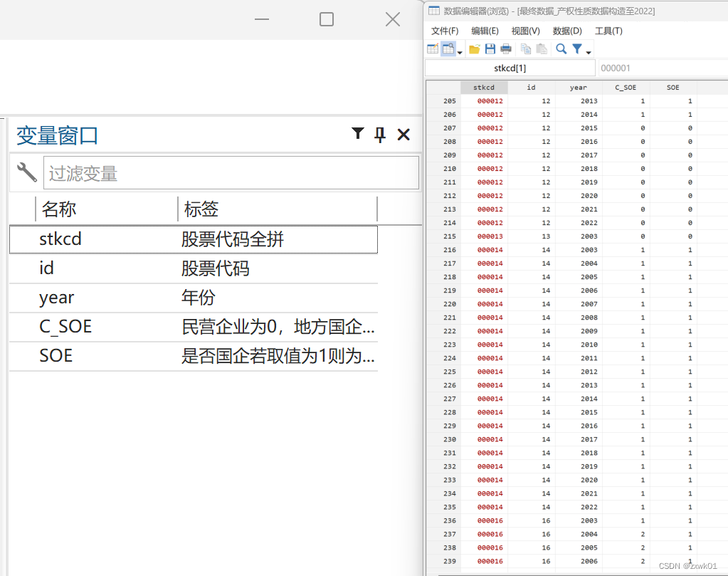Open the magnifier search icon

(561, 49)
